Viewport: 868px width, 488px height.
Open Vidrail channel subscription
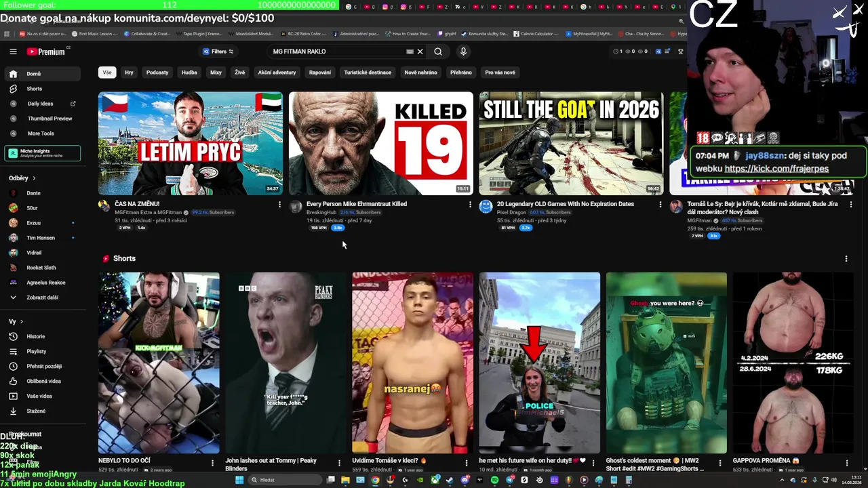42,253
